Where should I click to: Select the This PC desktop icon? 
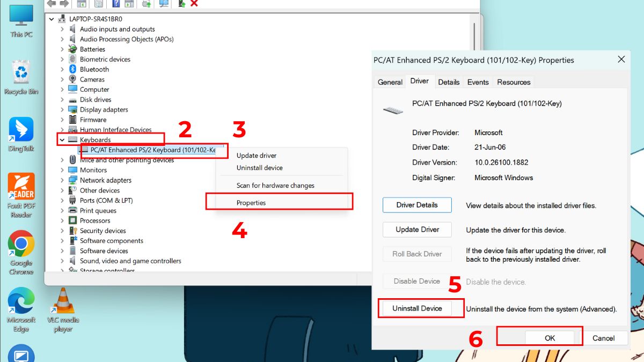tap(21, 21)
